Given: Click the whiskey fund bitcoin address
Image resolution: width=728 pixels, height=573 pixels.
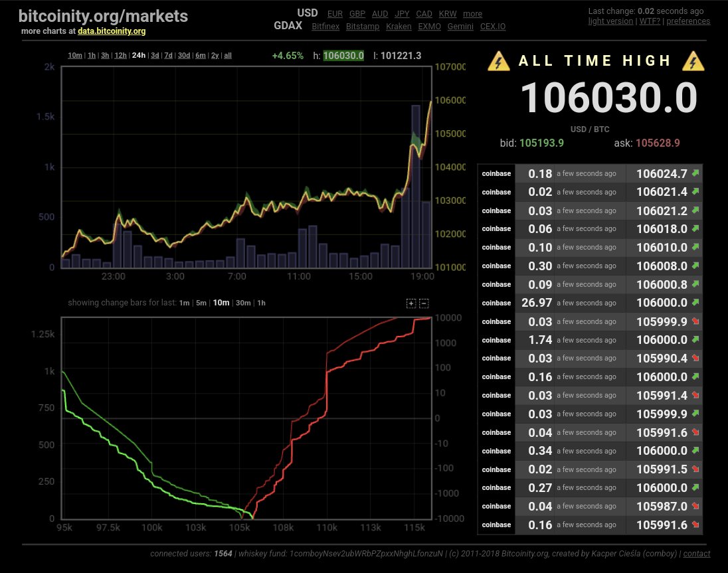Looking at the screenshot, I should coord(366,554).
